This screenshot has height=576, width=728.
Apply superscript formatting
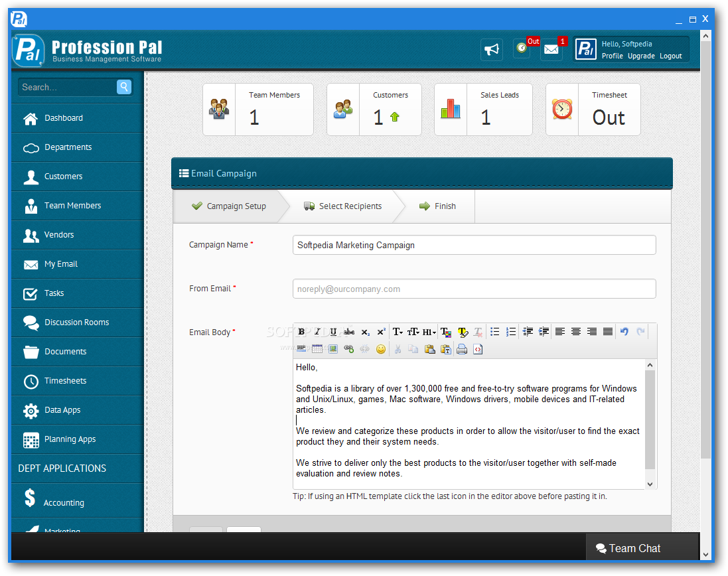click(381, 332)
